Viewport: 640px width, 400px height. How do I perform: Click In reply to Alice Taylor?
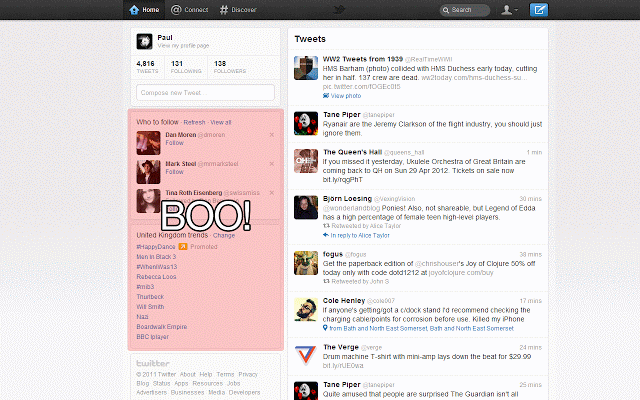click(x=356, y=236)
